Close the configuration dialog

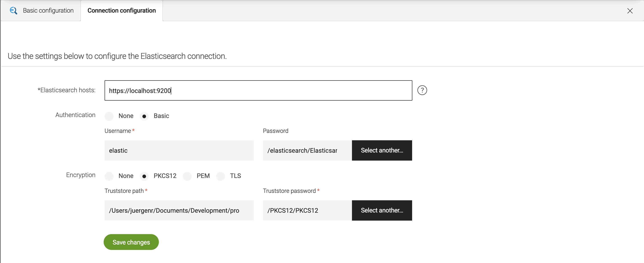coord(630,11)
